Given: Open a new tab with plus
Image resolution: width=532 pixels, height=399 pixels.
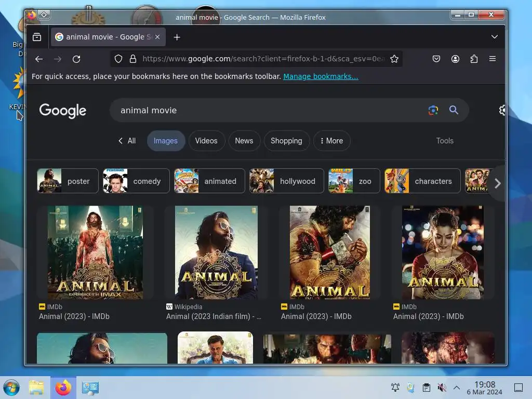Looking at the screenshot, I should 177,37.
